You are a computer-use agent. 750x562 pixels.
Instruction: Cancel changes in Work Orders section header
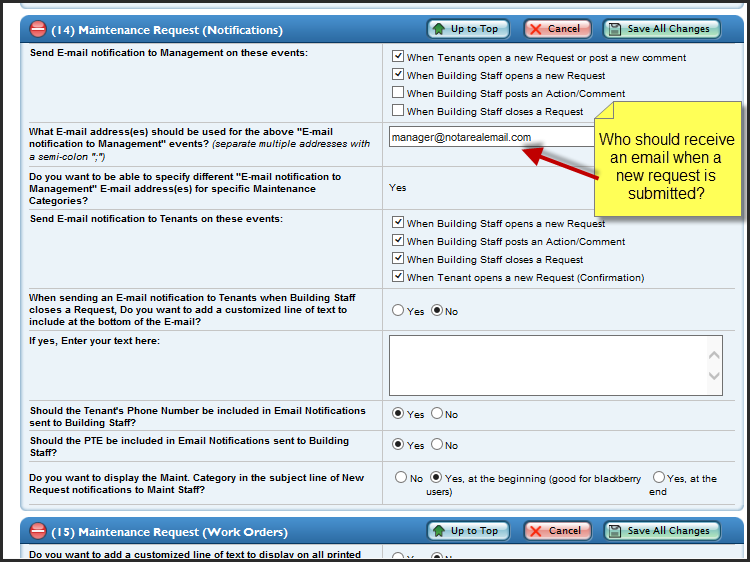tap(557, 531)
